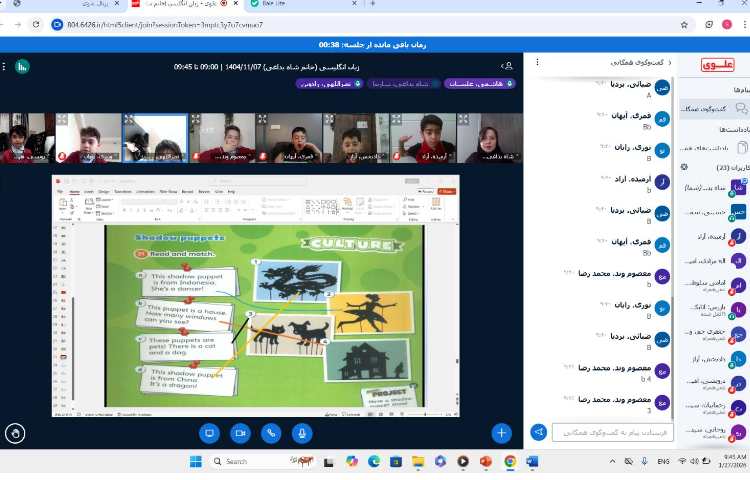Click the نصراللهی talking indicator pill
The width and height of the screenshot is (750, 480).
[x=329, y=84]
